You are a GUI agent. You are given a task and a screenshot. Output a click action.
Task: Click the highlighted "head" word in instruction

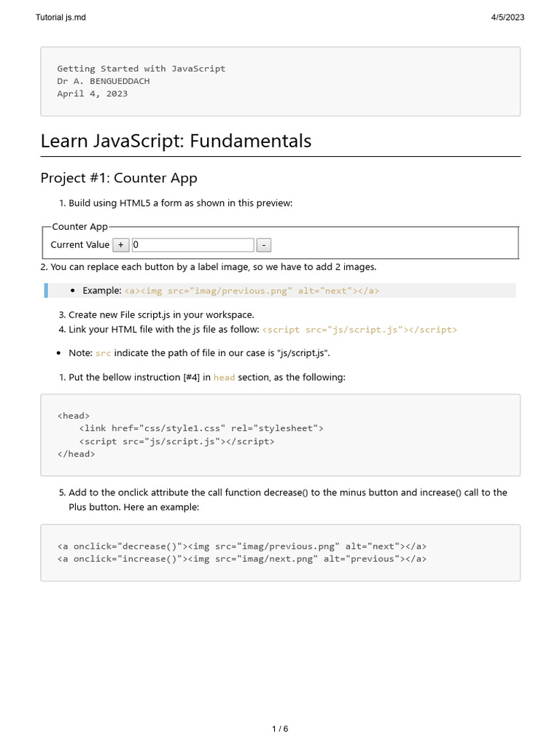pos(224,378)
